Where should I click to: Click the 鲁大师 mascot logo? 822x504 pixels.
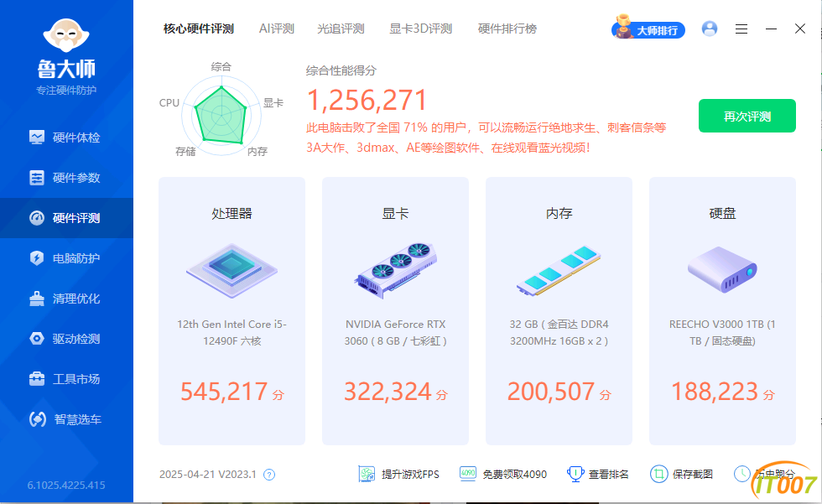(x=66, y=35)
